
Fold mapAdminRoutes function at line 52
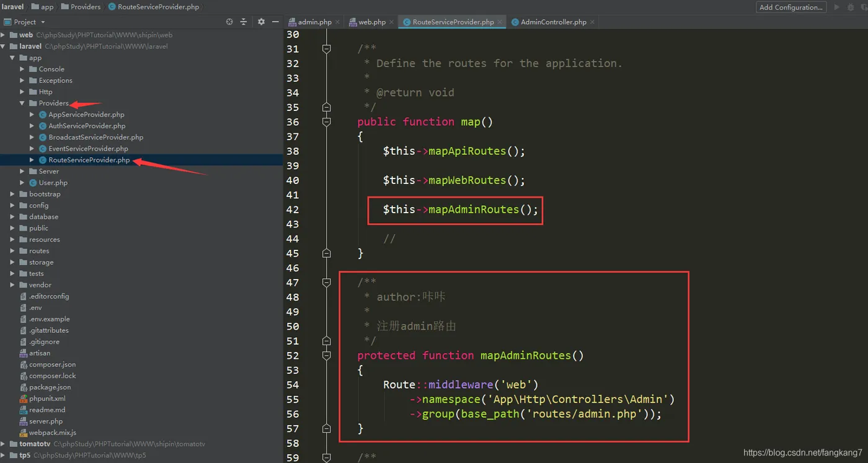[327, 356]
